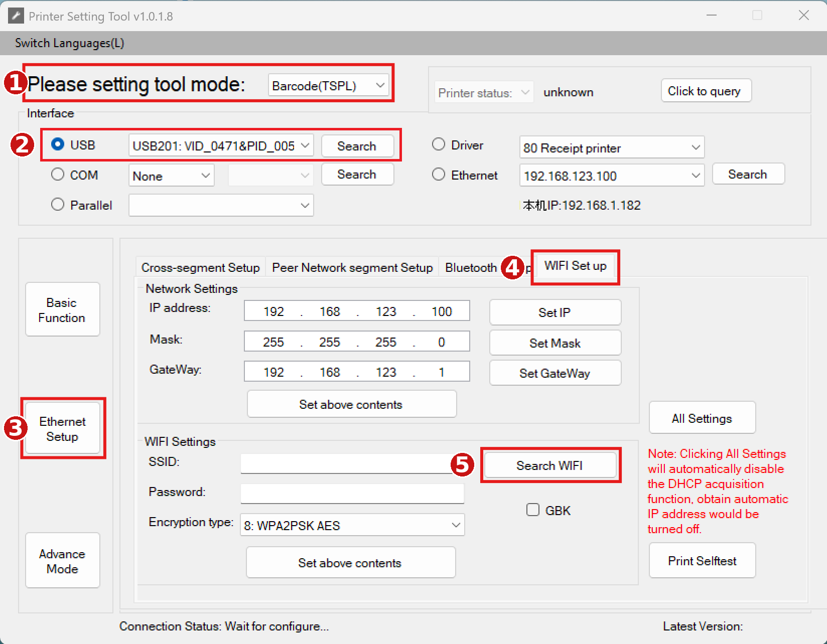Open the COM port dropdown showing None
The width and height of the screenshot is (827, 644).
click(172, 176)
